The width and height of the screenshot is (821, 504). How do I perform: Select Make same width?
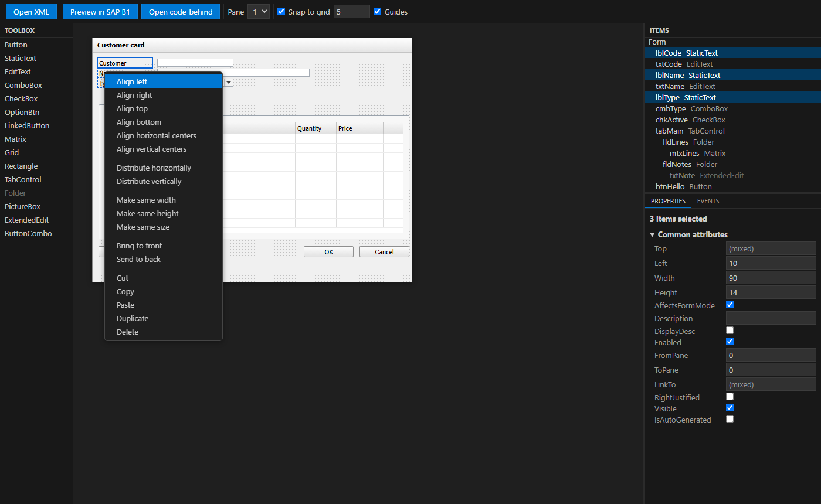click(x=164, y=200)
